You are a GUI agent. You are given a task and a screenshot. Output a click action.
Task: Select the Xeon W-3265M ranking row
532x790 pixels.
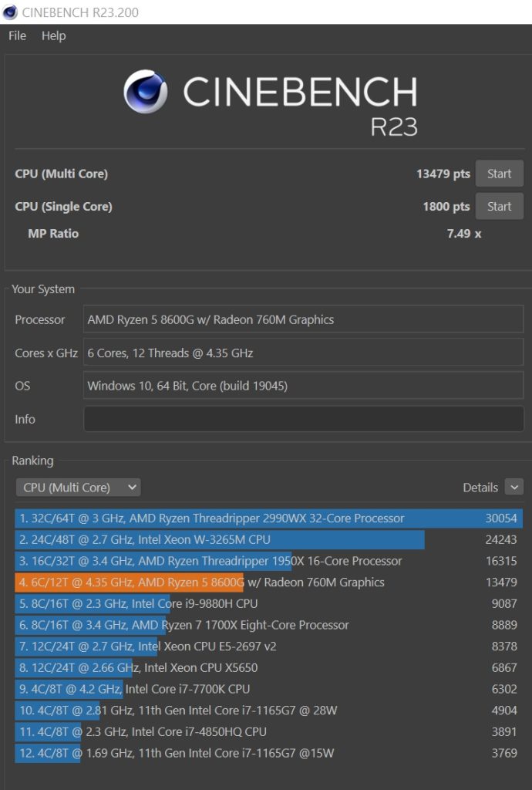click(269, 539)
